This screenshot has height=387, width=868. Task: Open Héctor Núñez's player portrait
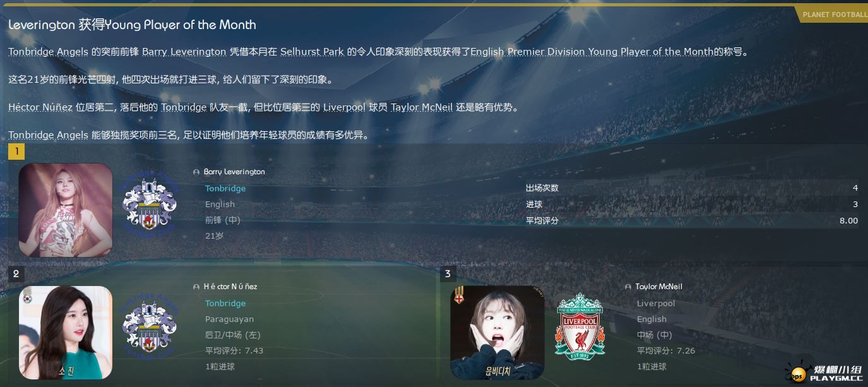[x=66, y=333]
